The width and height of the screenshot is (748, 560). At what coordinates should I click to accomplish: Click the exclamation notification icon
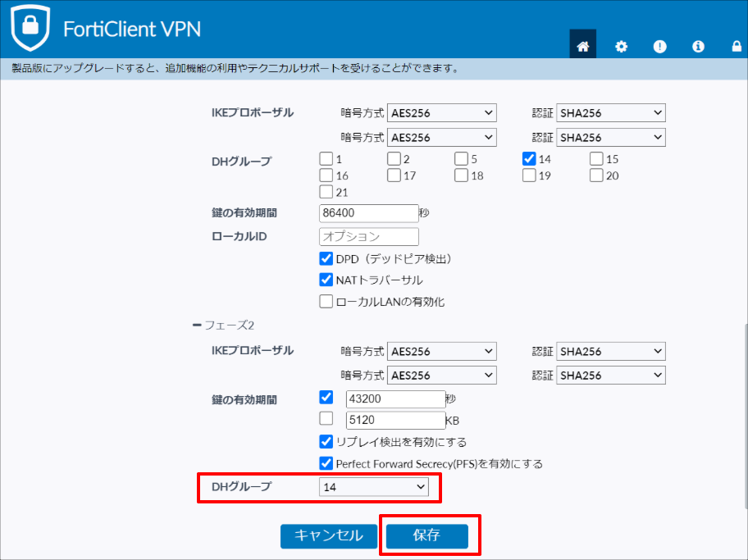click(659, 46)
